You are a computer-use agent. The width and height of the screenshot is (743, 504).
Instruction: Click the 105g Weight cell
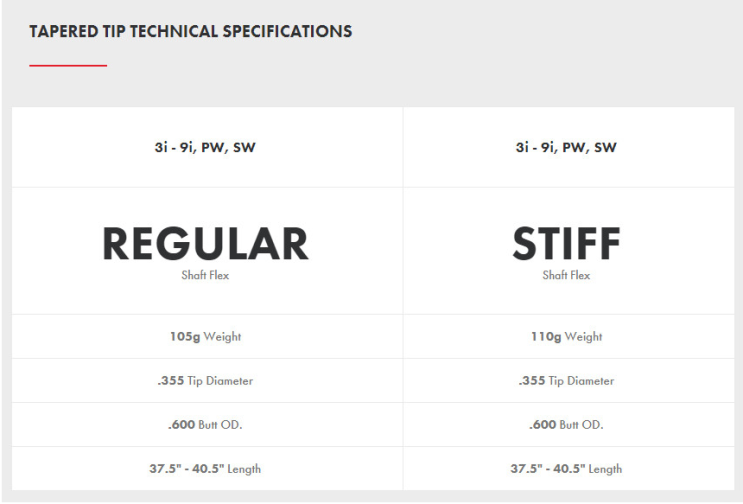pyautogui.click(x=205, y=336)
